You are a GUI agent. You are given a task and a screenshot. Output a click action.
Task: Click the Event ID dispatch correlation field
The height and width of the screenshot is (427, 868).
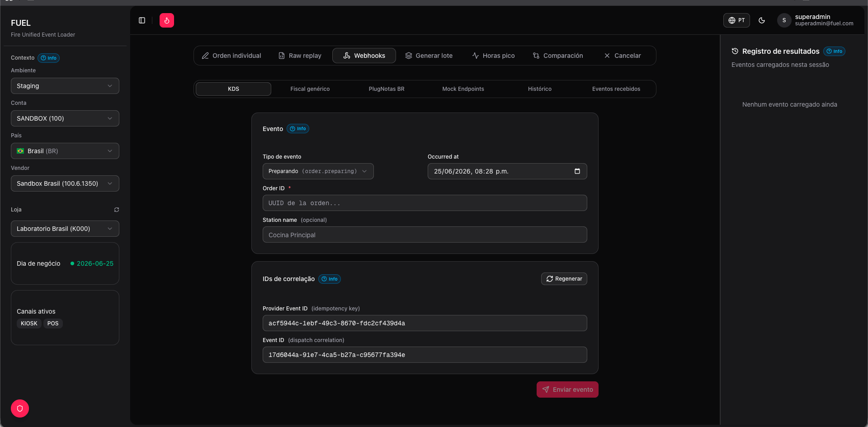(x=425, y=355)
